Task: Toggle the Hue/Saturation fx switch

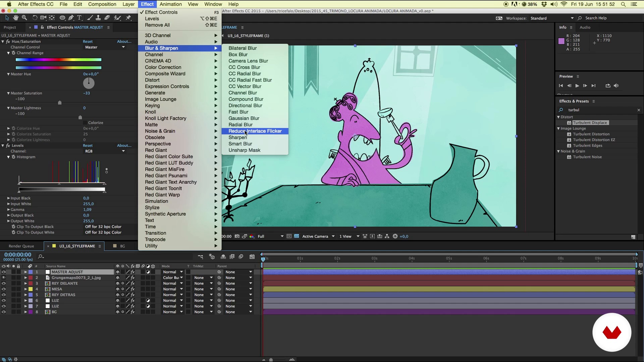Action: (8, 42)
